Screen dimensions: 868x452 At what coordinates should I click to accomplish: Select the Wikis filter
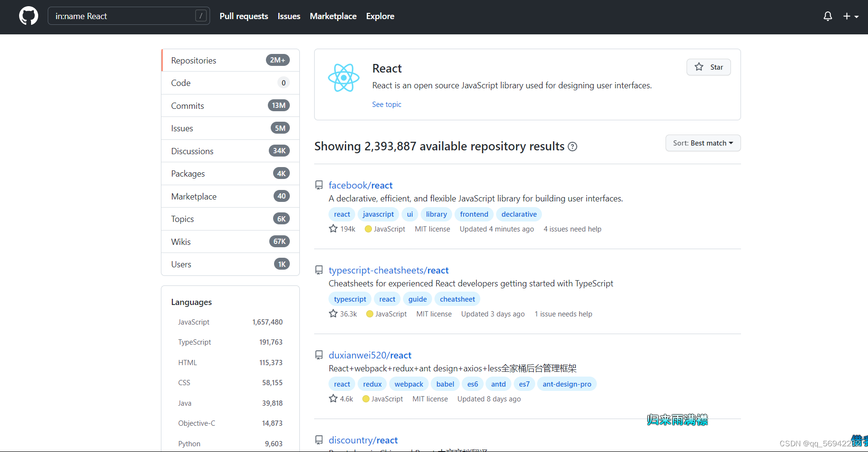(231, 242)
